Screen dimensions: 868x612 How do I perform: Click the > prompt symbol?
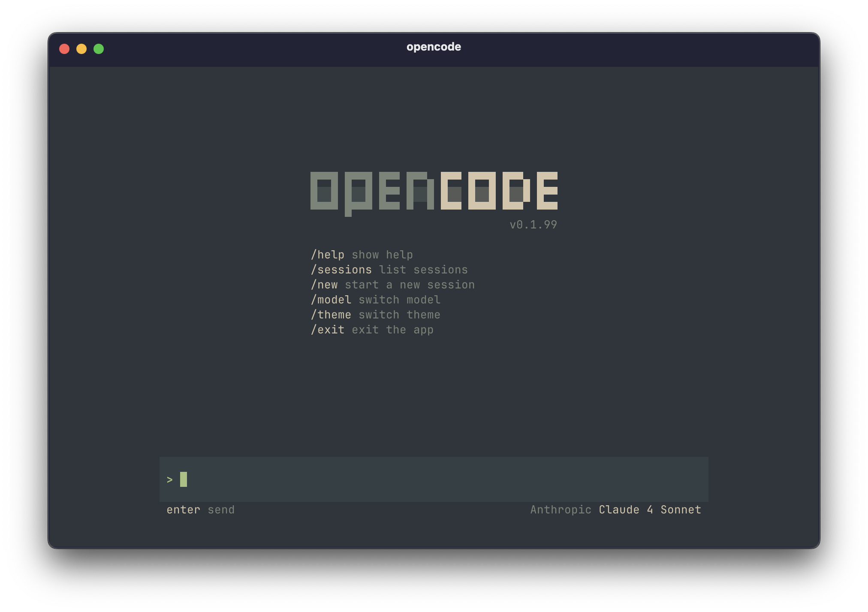[x=170, y=480]
